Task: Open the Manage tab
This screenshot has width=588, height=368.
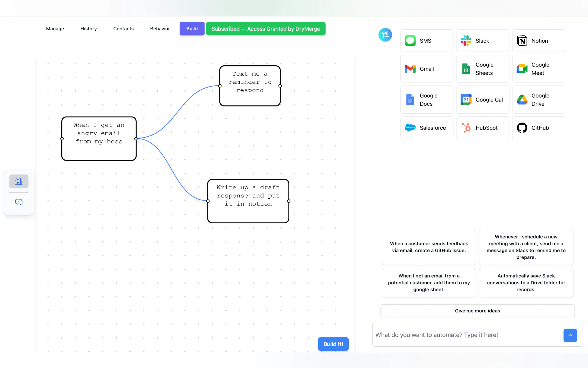Action: [x=55, y=29]
